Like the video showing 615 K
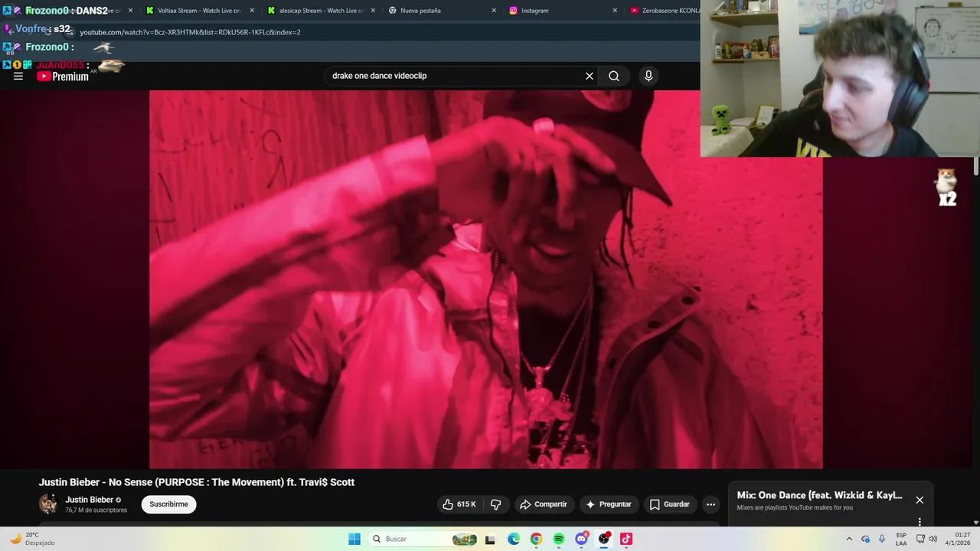980x551 pixels. [x=459, y=504]
